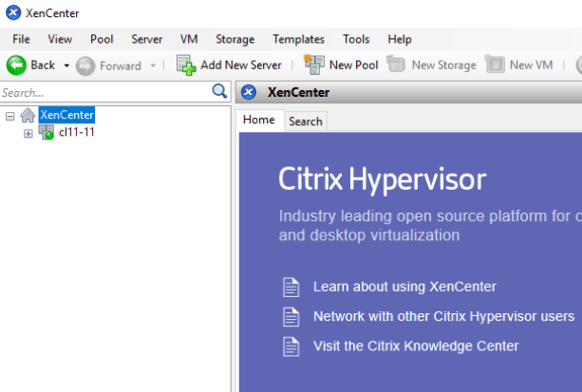The height and width of the screenshot is (392, 582).
Task: Open Network with other Citrix Hypervisor users
Action: click(443, 316)
